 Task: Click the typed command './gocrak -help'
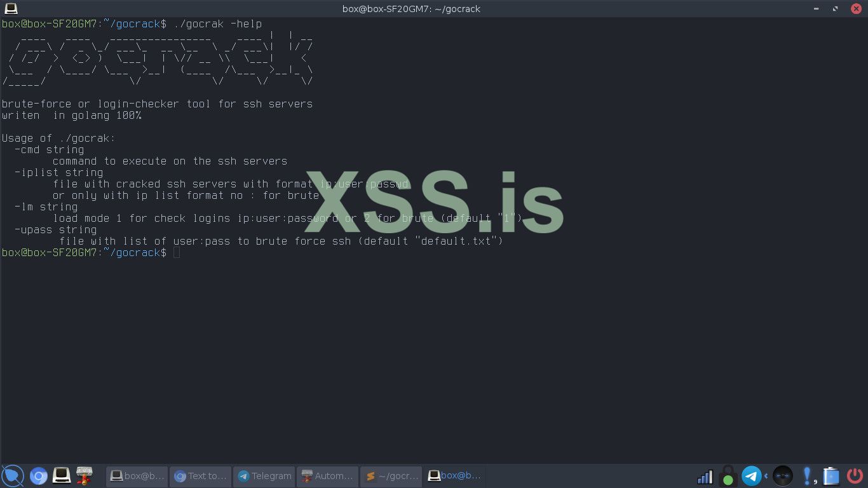(x=217, y=24)
